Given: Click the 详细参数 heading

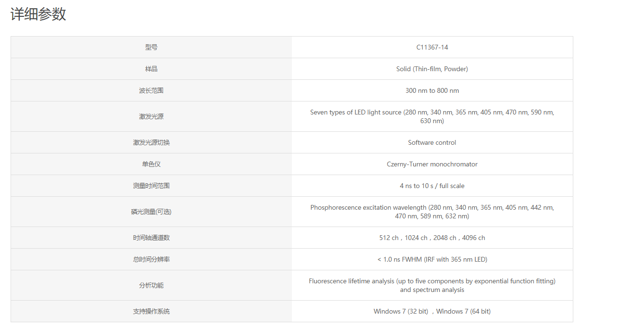Looking at the screenshot, I should coord(38,14).
